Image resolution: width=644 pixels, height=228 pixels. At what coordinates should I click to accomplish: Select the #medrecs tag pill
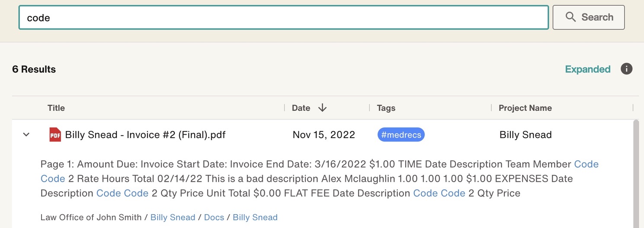(x=401, y=135)
